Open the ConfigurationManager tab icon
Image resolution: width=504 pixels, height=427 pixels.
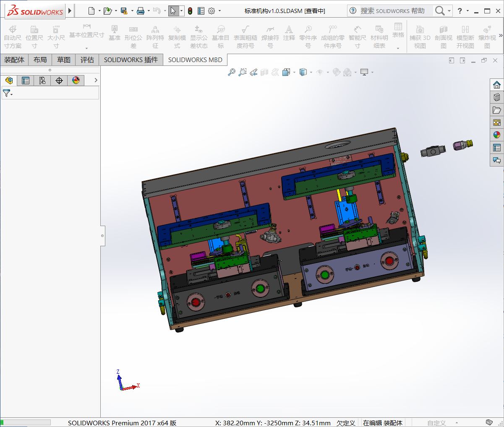(x=42, y=80)
